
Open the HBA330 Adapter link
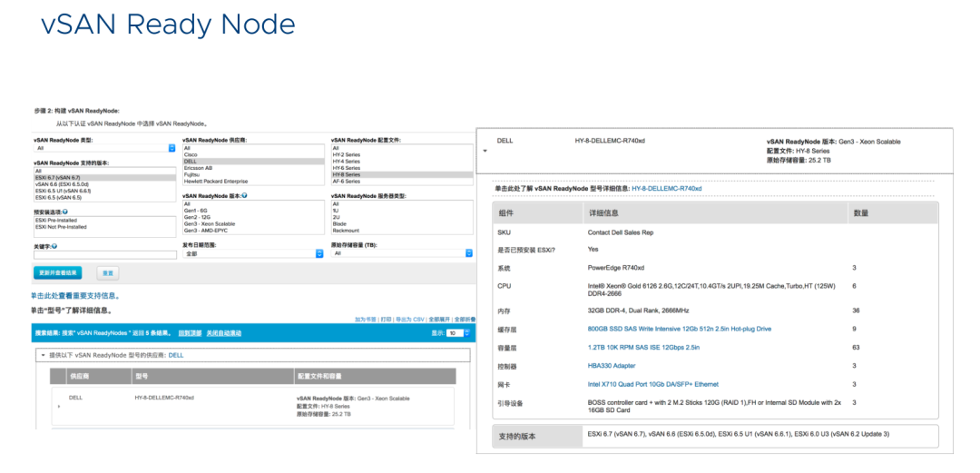click(x=612, y=365)
